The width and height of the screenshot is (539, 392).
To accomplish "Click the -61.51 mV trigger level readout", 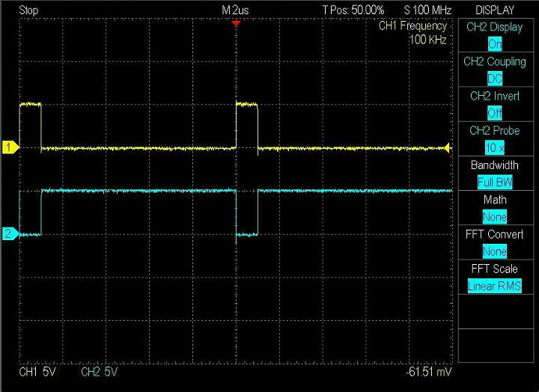I will [x=429, y=372].
